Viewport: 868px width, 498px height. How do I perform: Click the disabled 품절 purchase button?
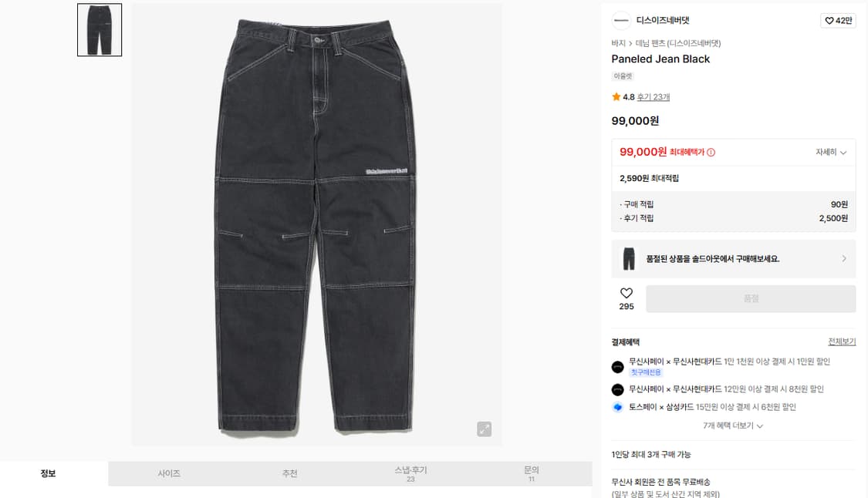[751, 299]
